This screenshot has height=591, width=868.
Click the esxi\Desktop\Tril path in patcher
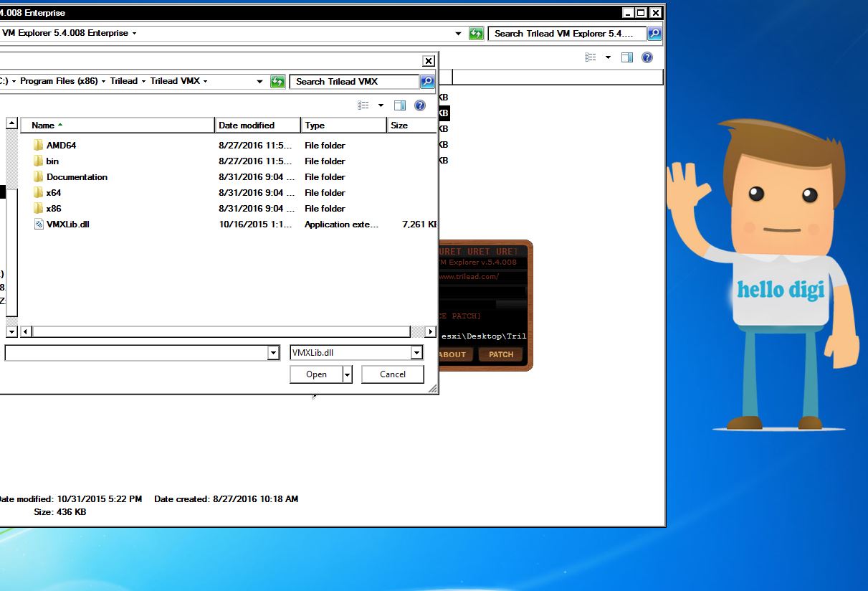(483, 336)
